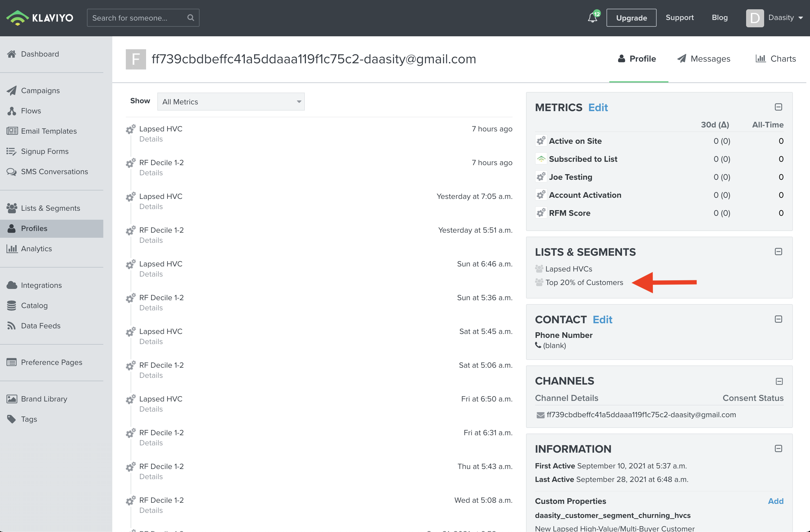This screenshot has width=810, height=532.
Task: Click the notifications bell icon
Action: pos(592,18)
